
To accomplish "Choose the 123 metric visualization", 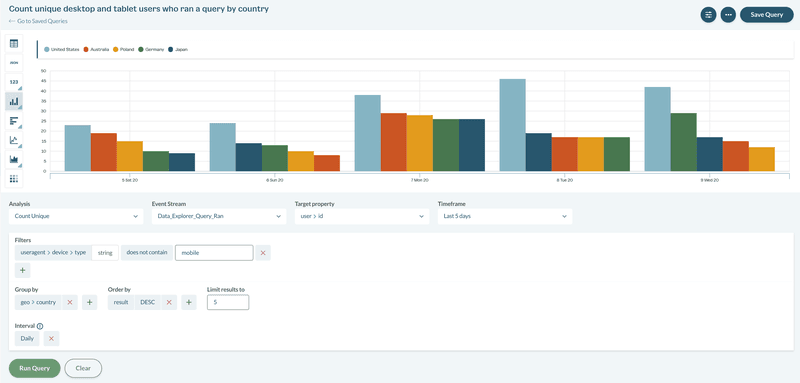I will [x=14, y=82].
